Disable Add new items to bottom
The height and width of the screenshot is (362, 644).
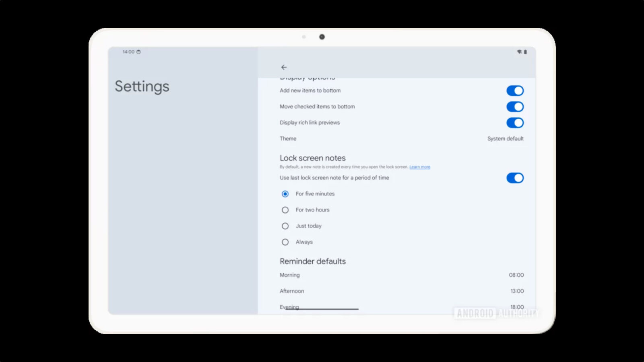515,90
